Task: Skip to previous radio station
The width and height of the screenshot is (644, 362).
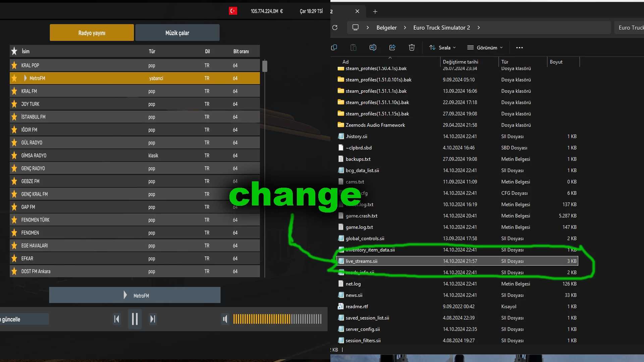Action: pos(117,319)
